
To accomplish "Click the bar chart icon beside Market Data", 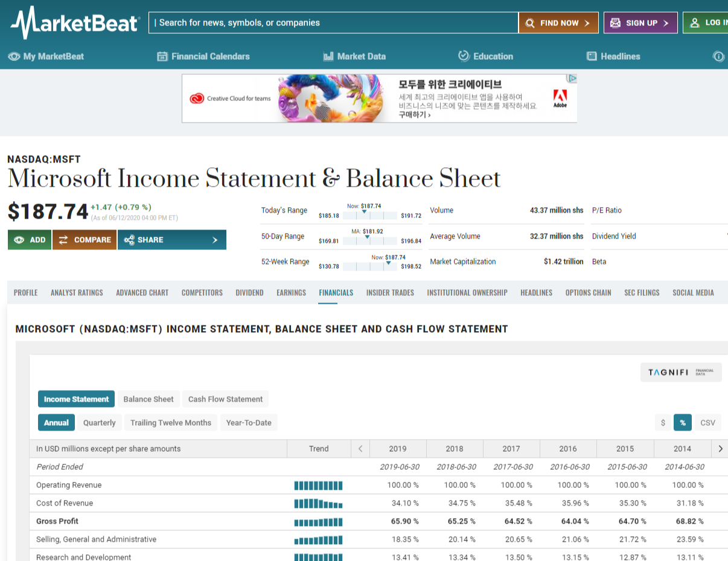I will point(328,56).
